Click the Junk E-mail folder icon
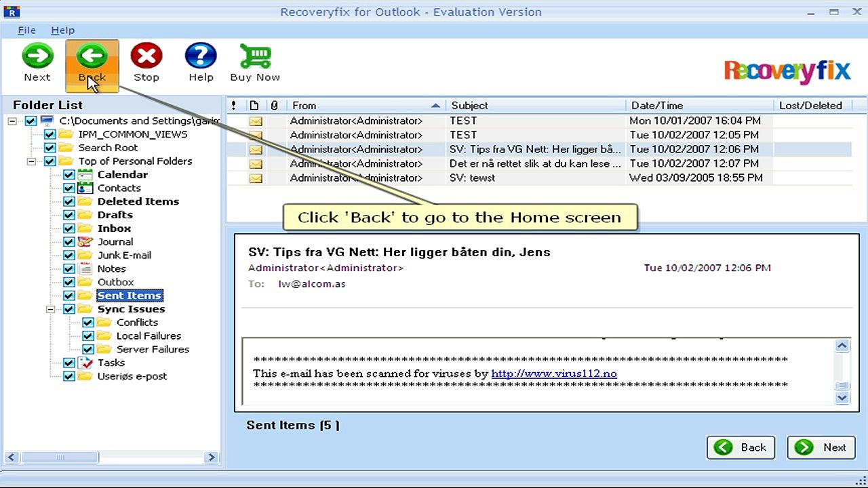Viewport: 868px width, 488px height. click(85, 256)
